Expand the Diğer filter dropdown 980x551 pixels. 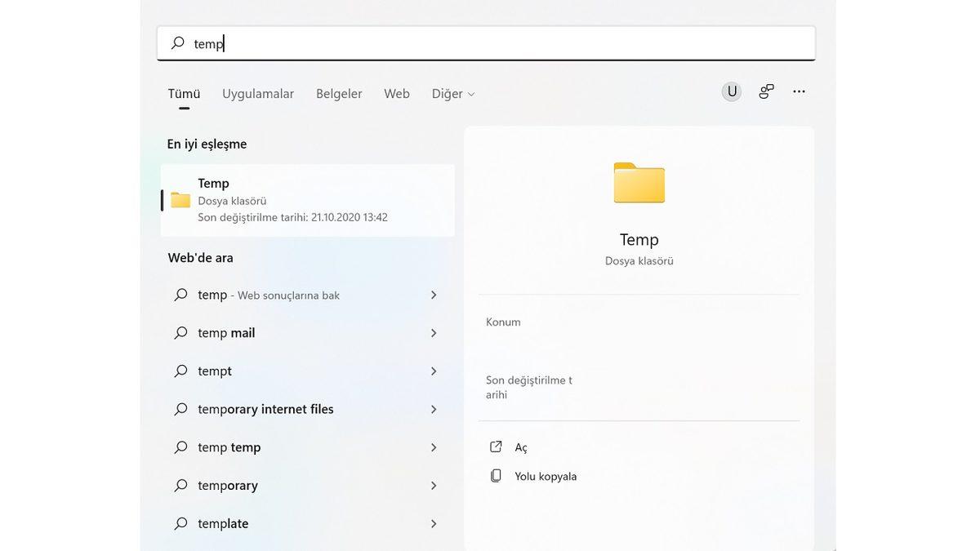click(452, 94)
